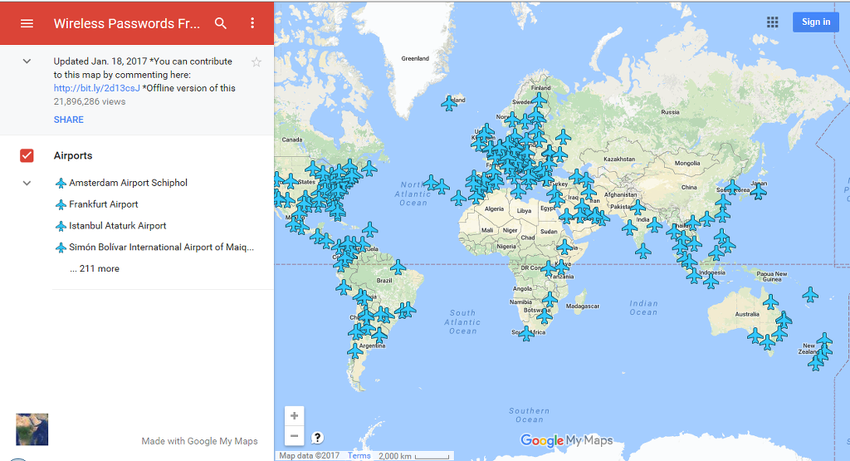
Task: Click the '21,896,286 views' text
Action: (x=89, y=101)
